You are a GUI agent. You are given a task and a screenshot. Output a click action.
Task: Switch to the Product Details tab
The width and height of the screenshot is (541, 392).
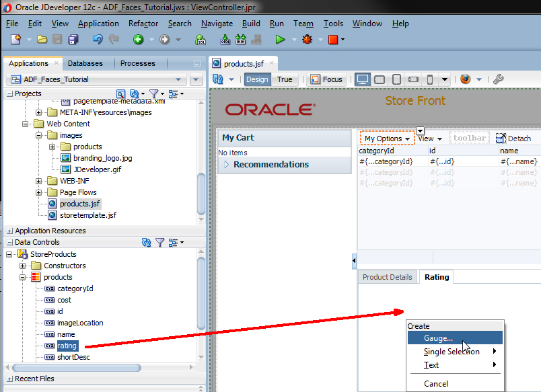pos(387,277)
